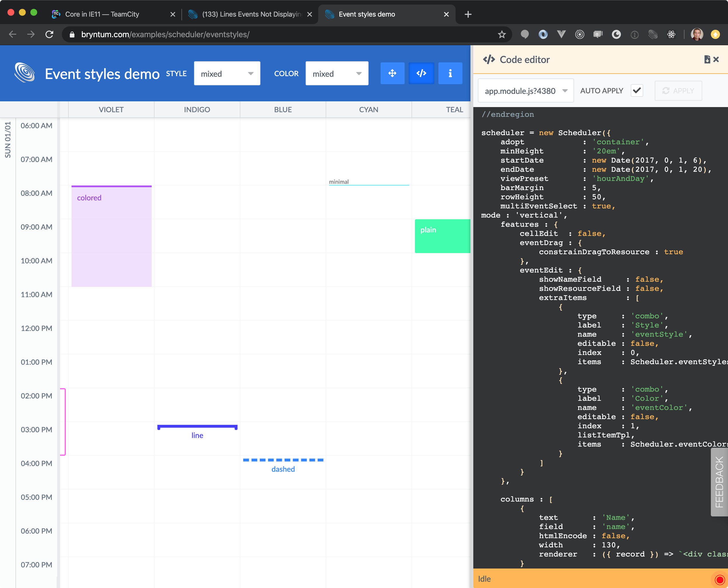The width and height of the screenshot is (728, 588).
Task: Open the COLOR dropdown set to mixed
Action: [337, 73]
